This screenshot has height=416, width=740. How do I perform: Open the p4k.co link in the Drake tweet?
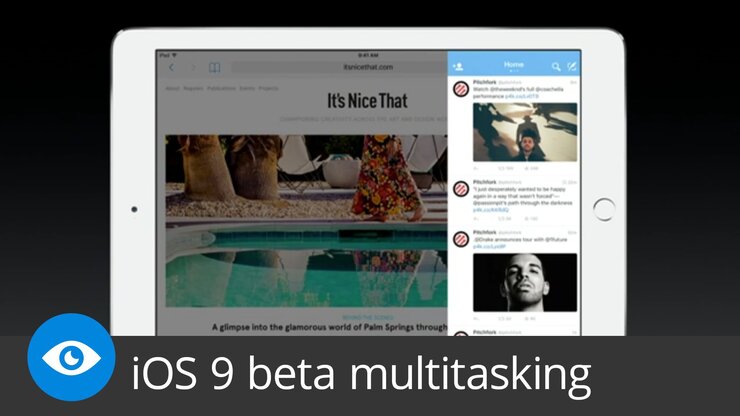coord(489,246)
